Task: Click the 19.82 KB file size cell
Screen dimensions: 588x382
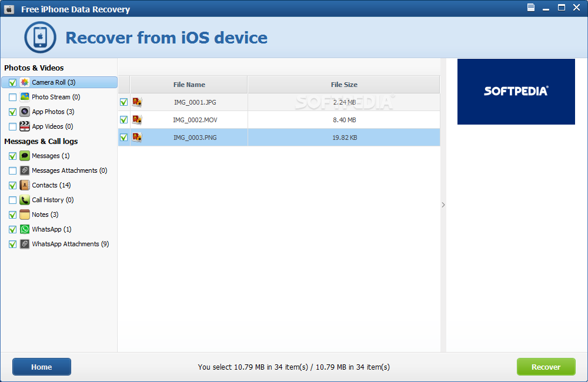Action: click(x=344, y=138)
